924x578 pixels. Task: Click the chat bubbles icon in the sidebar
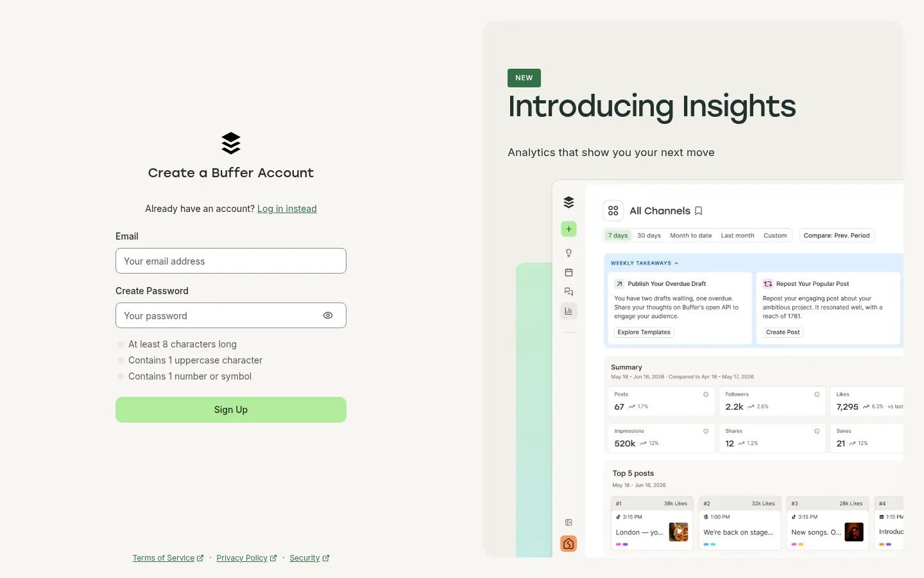click(x=569, y=292)
